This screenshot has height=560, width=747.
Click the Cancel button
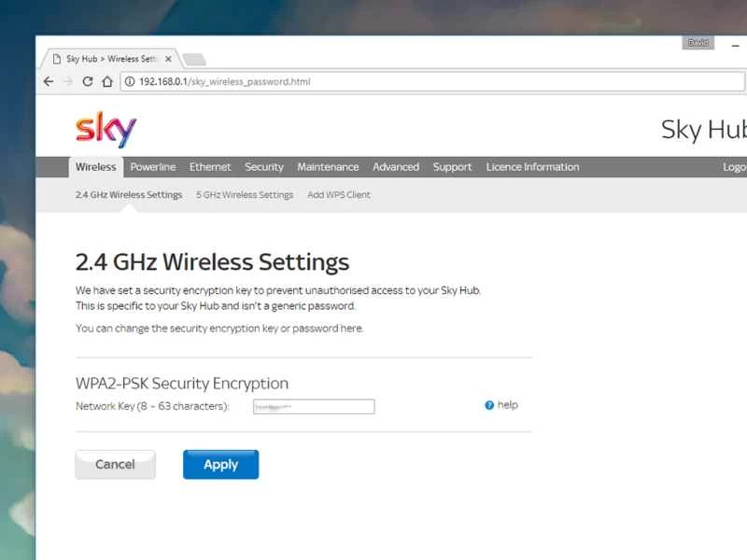point(115,464)
